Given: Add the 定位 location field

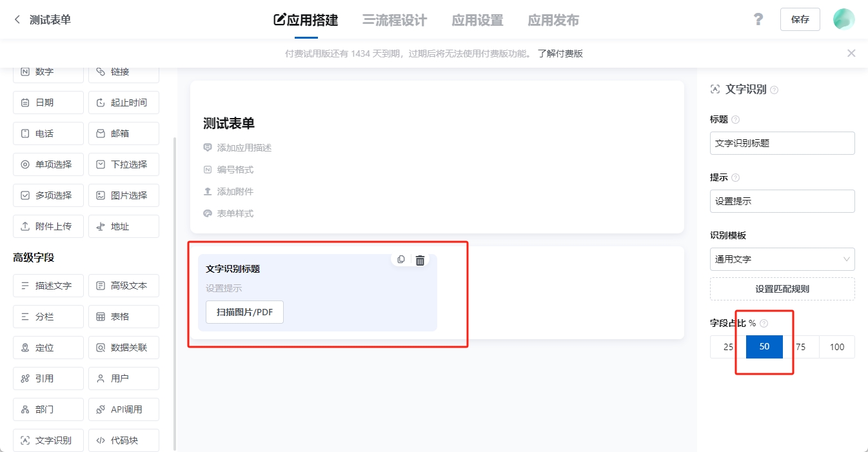Looking at the screenshot, I should click(48, 348).
